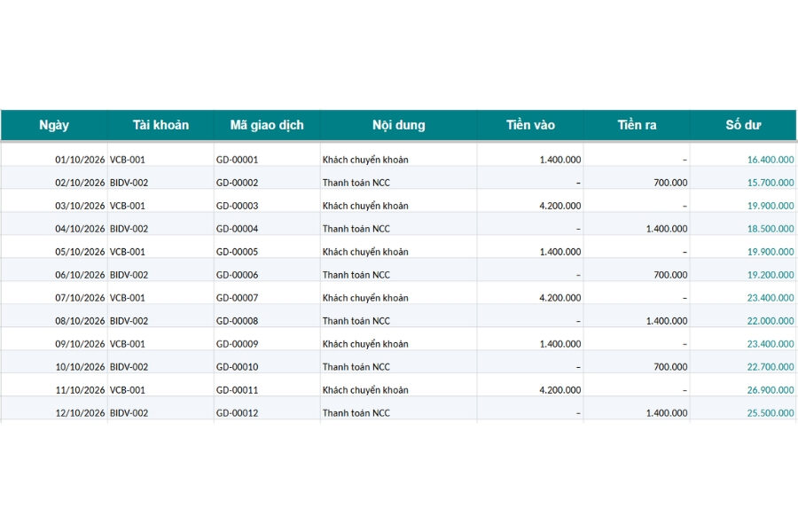
Task: Click Thanh toán NCC in GD-00010 row
Action: [x=356, y=366]
